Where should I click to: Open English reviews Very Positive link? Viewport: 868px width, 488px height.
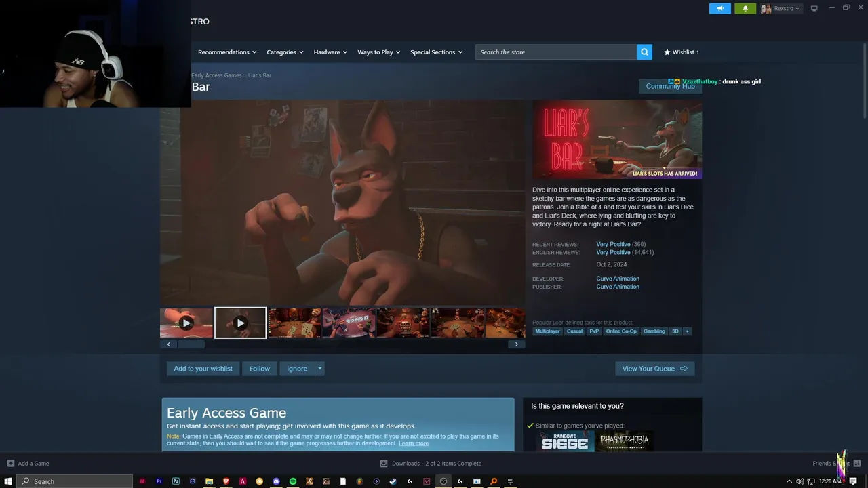(x=613, y=252)
